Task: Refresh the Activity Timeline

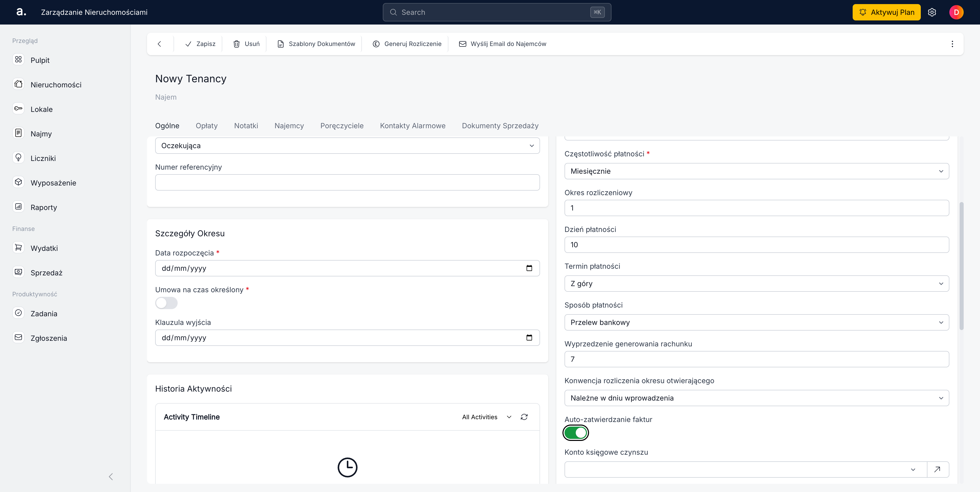Action: tap(524, 417)
